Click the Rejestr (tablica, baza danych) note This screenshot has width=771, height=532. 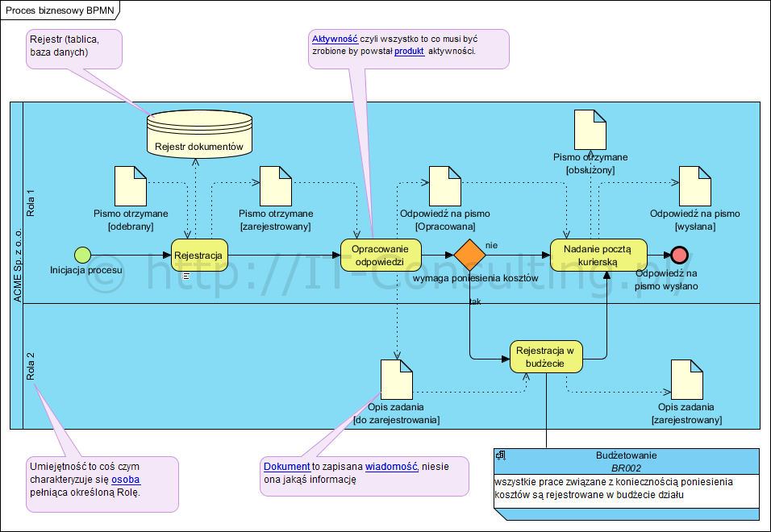(x=73, y=48)
